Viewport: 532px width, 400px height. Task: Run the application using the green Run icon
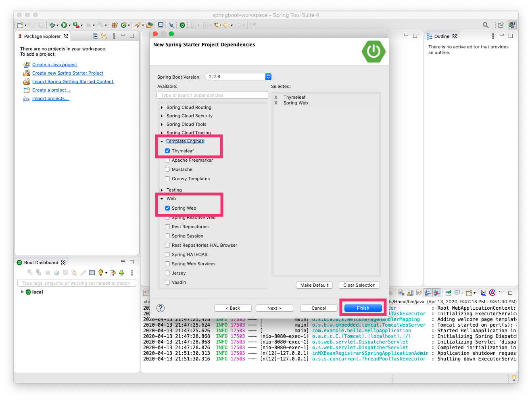[x=65, y=25]
